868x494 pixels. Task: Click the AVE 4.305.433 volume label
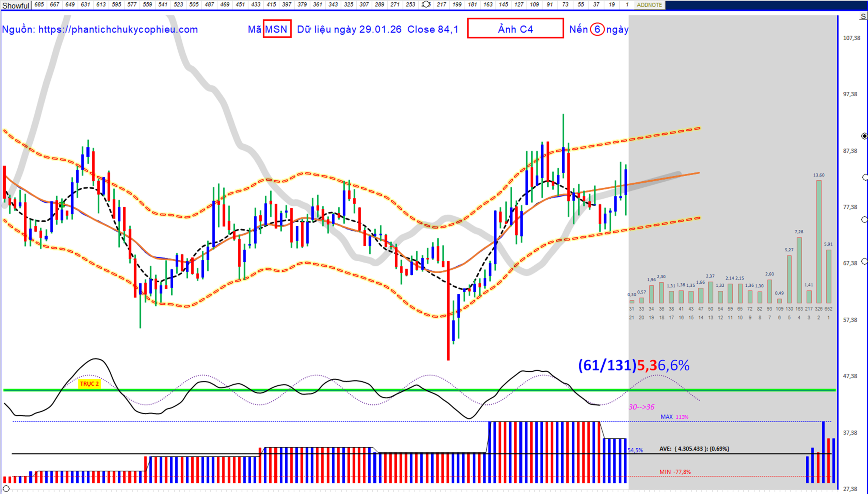[694, 449]
